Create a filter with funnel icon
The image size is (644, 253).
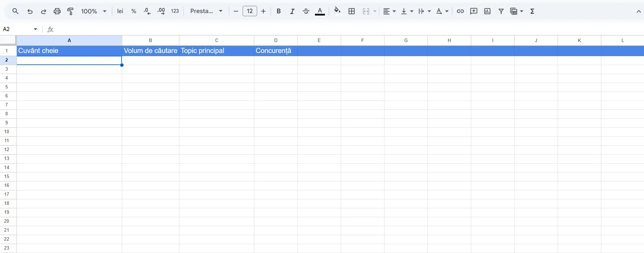click(501, 11)
